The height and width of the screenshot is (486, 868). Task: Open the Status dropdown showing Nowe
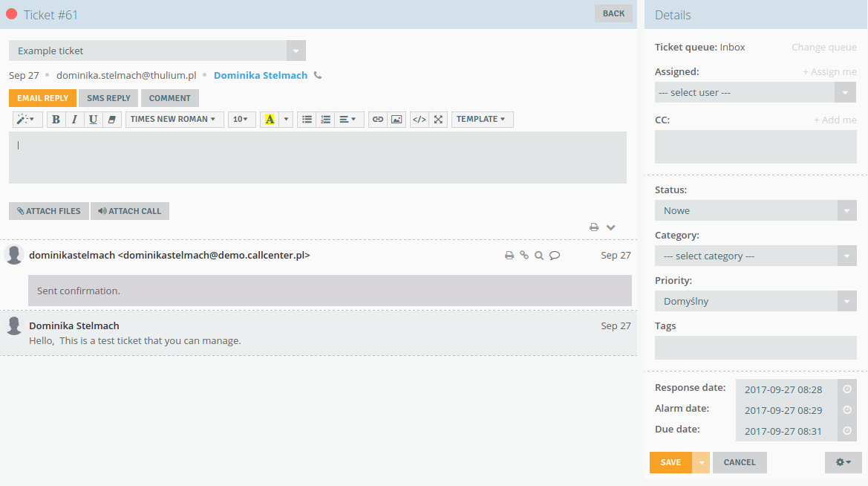click(x=756, y=210)
